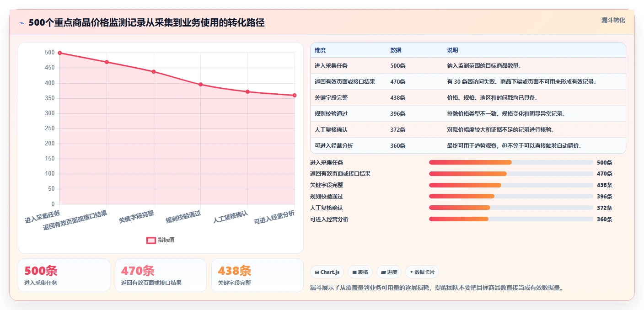Image resolution: width=644 pixels, height=310 pixels.
Task: Click the 396条 value beside progress bar
Action: pos(604,197)
